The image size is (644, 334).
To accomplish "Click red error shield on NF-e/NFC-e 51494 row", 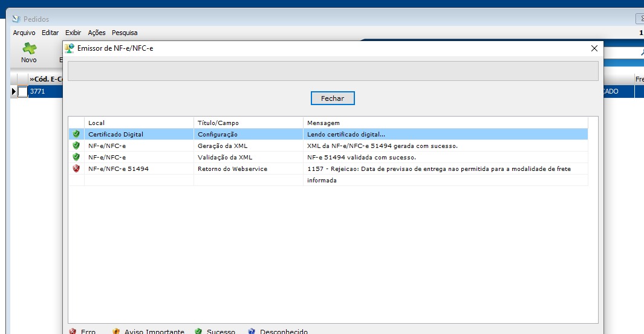I will (x=76, y=169).
